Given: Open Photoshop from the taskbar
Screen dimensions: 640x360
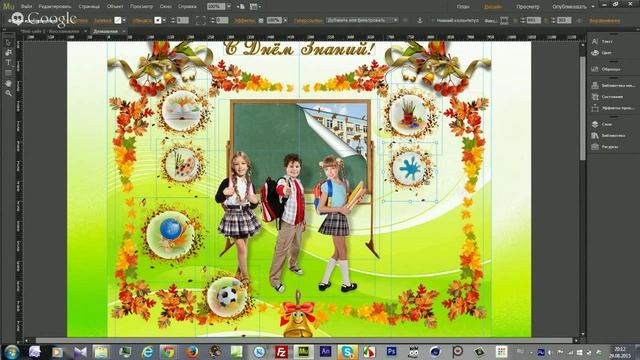Looking at the screenshot, I should tap(391, 351).
